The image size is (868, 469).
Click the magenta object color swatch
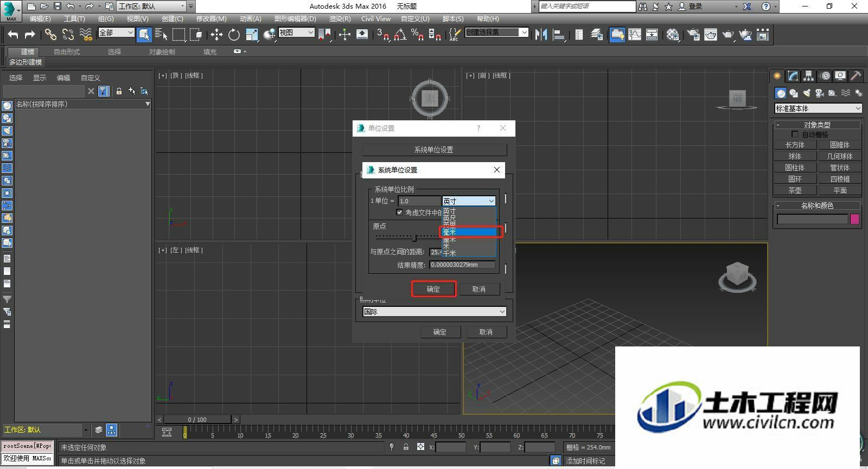(854, 219)
